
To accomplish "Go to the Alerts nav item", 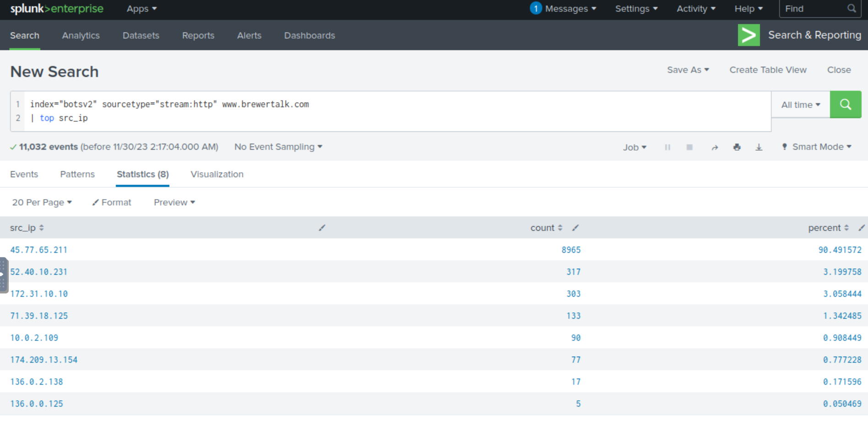I will point(249,35).
